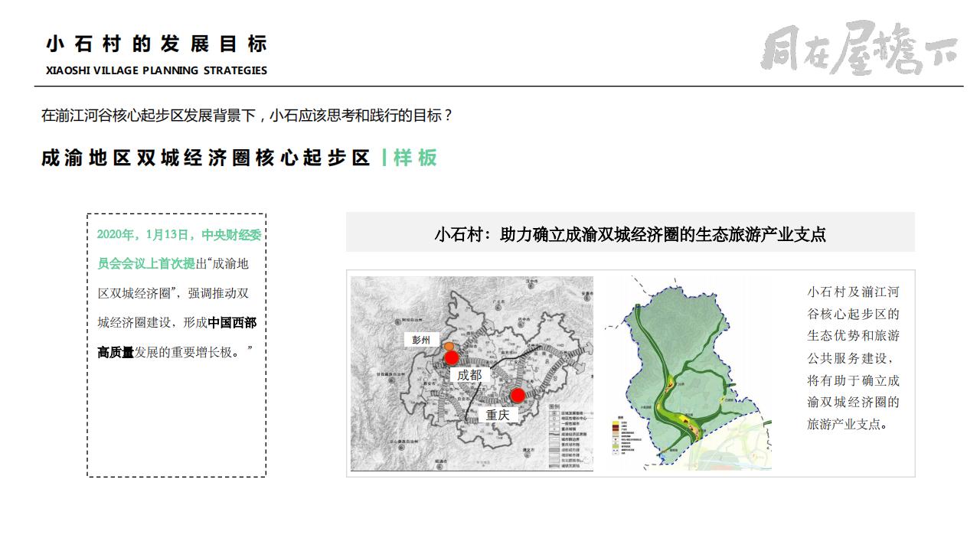Click the green line 员会会议上首次提出"成渝地
This screenshot has height=551, width=980.
click(x=173, y=264)
